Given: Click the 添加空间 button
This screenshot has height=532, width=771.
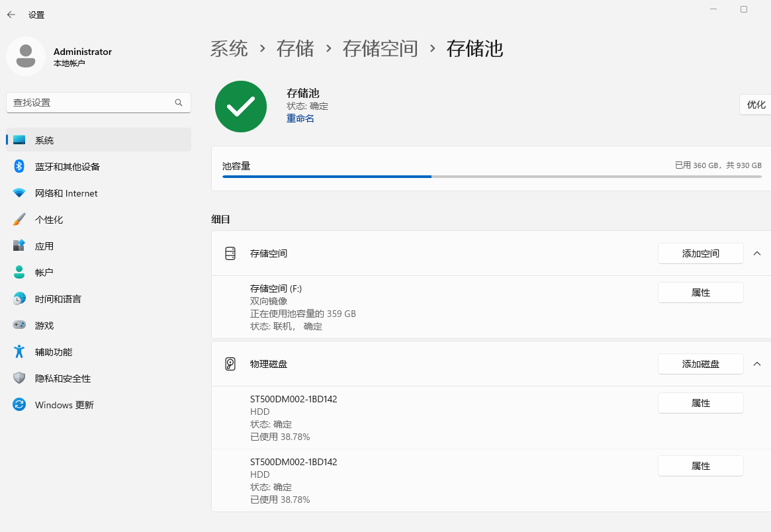Looking at the screenshot, I should (x=701, y=253).
